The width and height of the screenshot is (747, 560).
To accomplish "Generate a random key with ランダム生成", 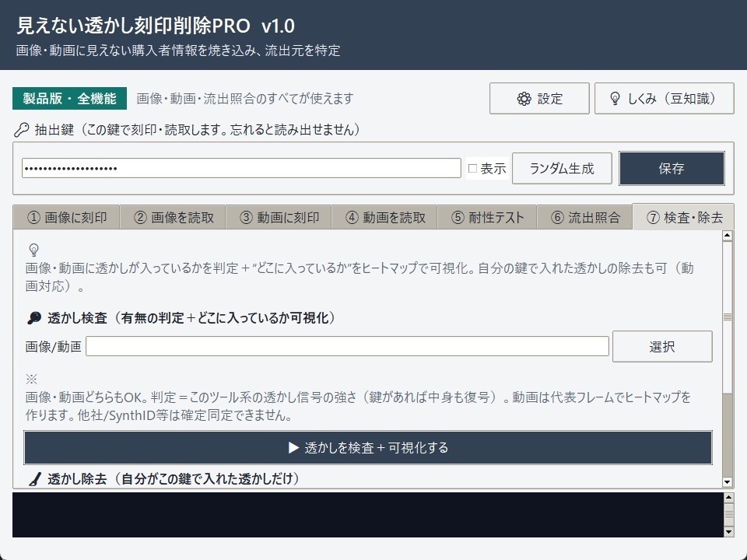I will click(562, 168).
